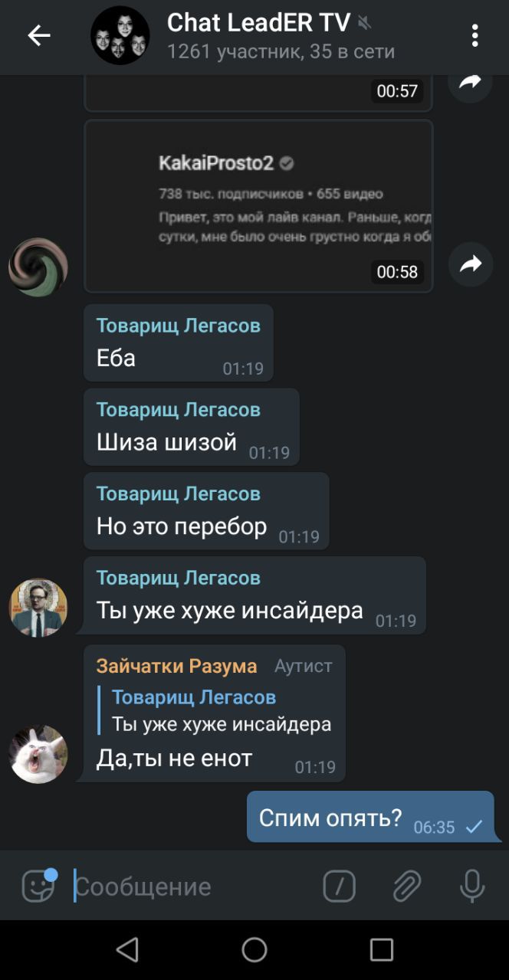Tap the Chat LeadER TV title

click(258, 23)
